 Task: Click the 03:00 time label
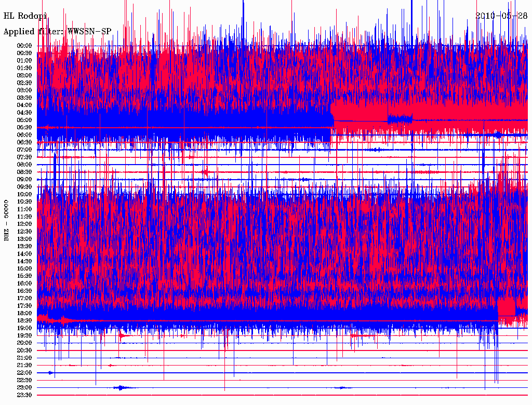click(x=24, y=90)
